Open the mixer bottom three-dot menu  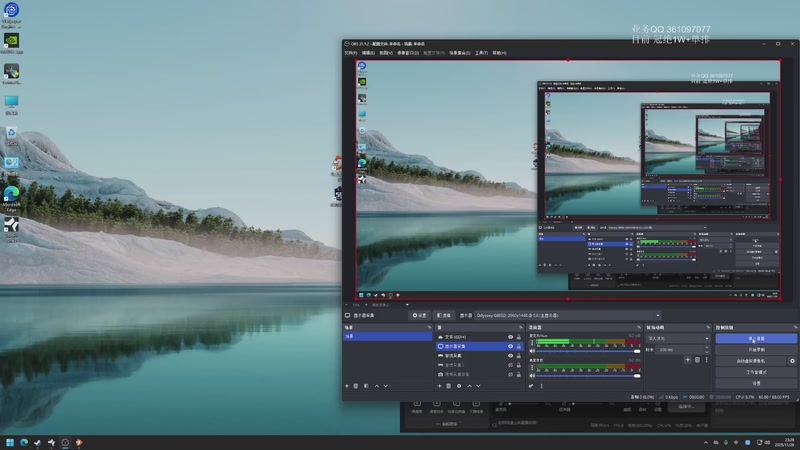541,386
